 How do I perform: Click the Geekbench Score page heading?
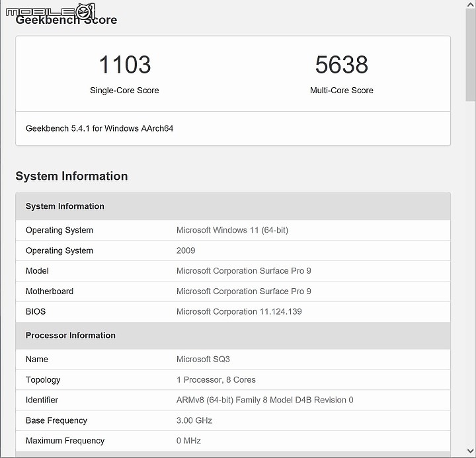[x=66, y=20]
